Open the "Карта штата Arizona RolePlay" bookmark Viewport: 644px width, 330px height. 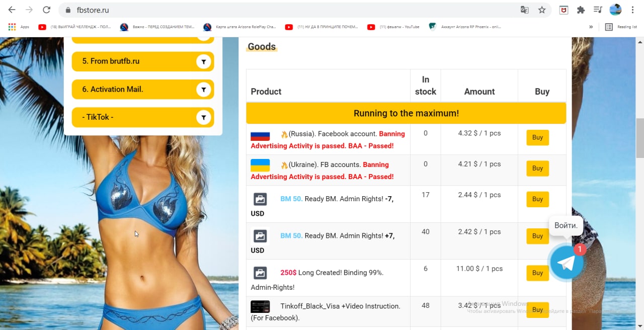pos(240,27)
